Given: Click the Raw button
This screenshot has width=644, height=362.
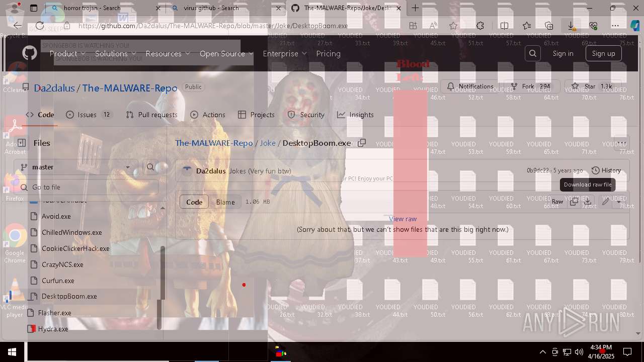Looking at the screenshot, I should click(x=557, y=201).
